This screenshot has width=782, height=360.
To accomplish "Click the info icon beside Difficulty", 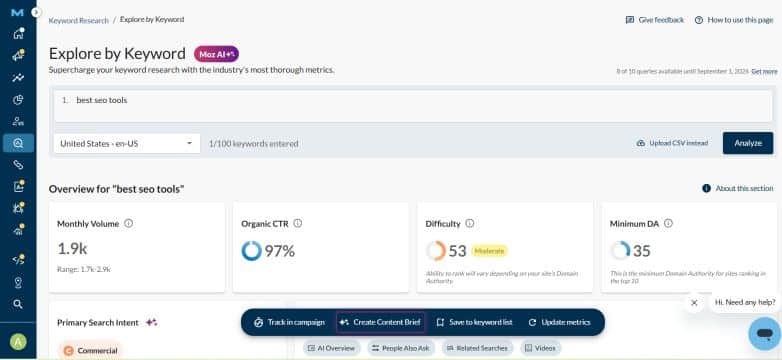I will click(x=470, y=223).
